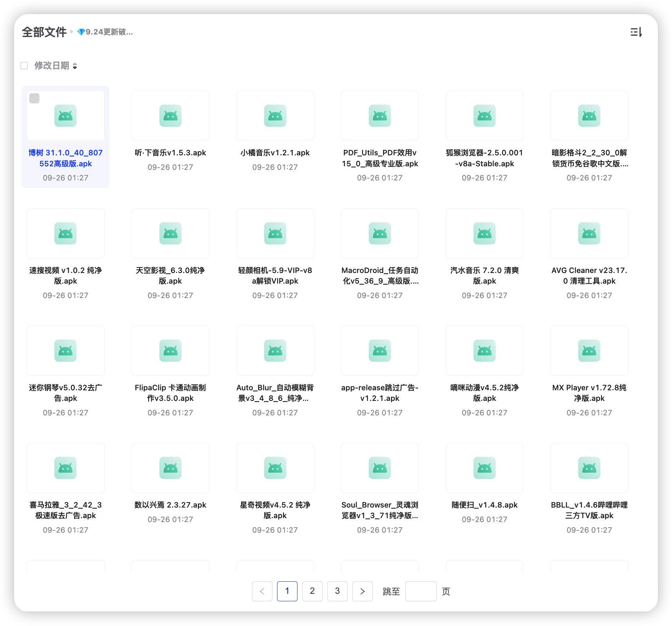Select 嘀咪动漫v4.5.2纯净版 apk icon

pos(485,351)
